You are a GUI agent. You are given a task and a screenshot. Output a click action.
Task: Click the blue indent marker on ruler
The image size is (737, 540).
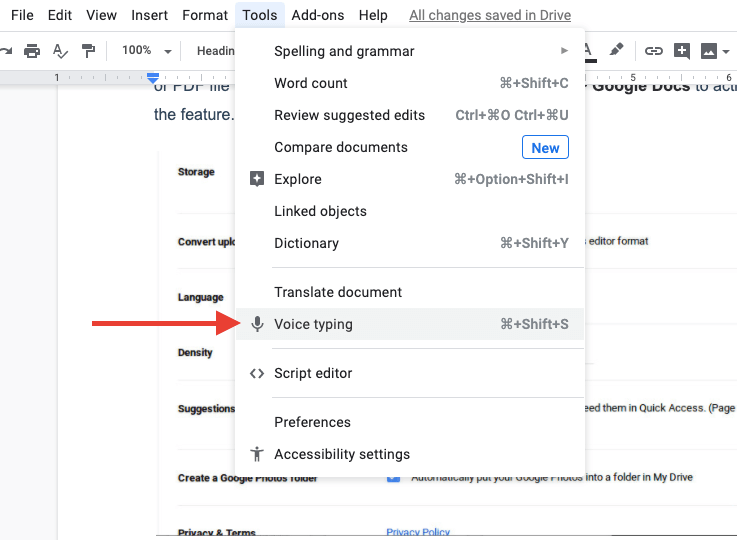[x=153, y=77]
